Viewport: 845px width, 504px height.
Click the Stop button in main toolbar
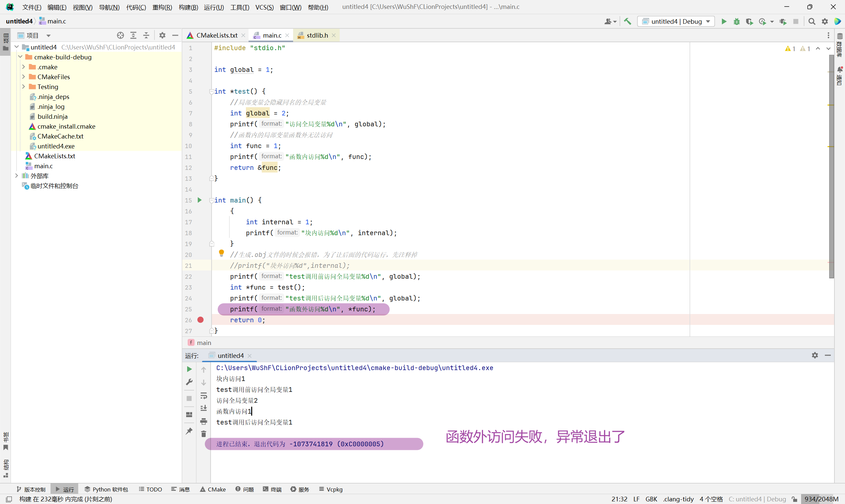796,21
